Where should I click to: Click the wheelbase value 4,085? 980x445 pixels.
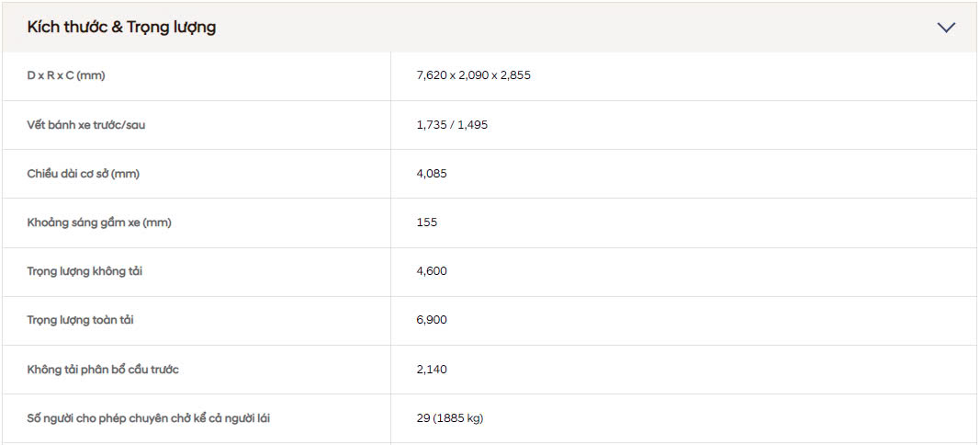(432, 173)
